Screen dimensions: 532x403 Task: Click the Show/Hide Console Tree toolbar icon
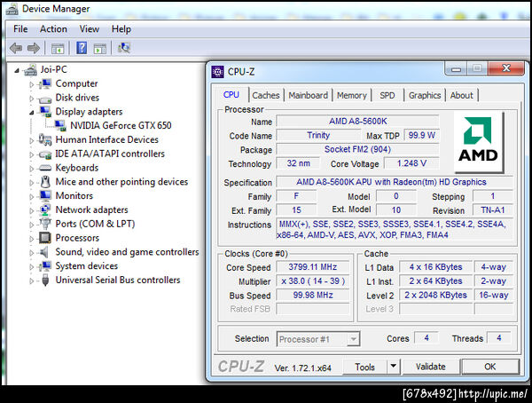(58, 49)
